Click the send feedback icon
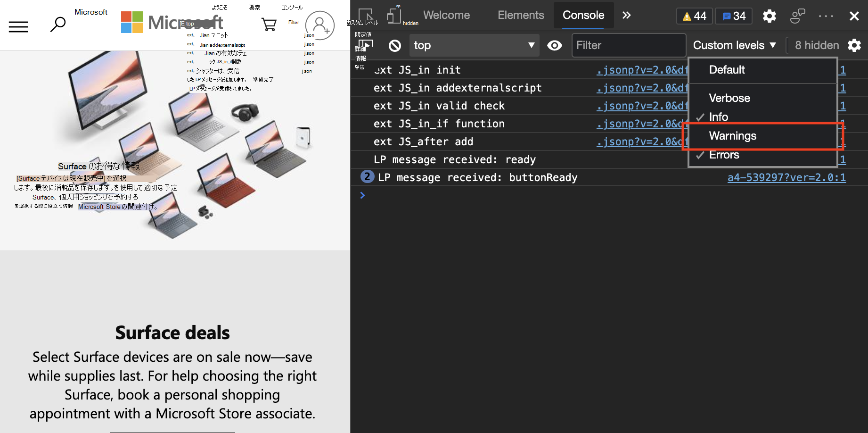 (x=798, y=16)
